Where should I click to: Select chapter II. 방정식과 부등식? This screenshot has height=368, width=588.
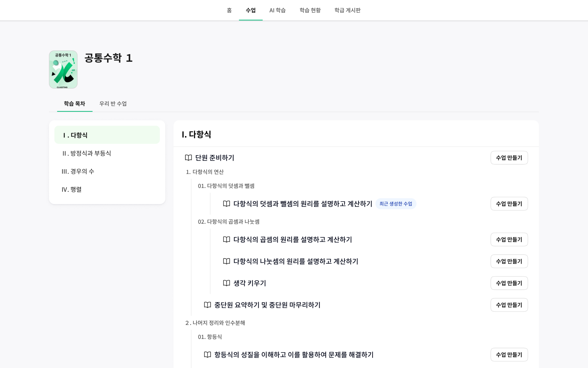[x=86, y=153]
